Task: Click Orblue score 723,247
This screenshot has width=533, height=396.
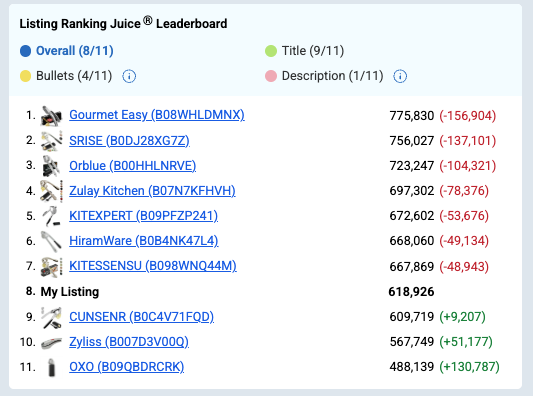Action: click(412, 166)
